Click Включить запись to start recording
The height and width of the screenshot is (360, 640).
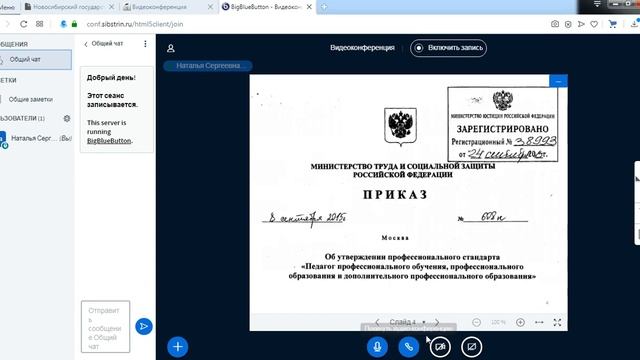448,48
